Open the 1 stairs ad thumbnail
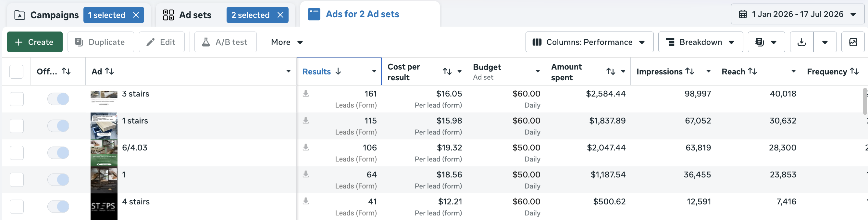868x220 pixels. tap(104, 126)
